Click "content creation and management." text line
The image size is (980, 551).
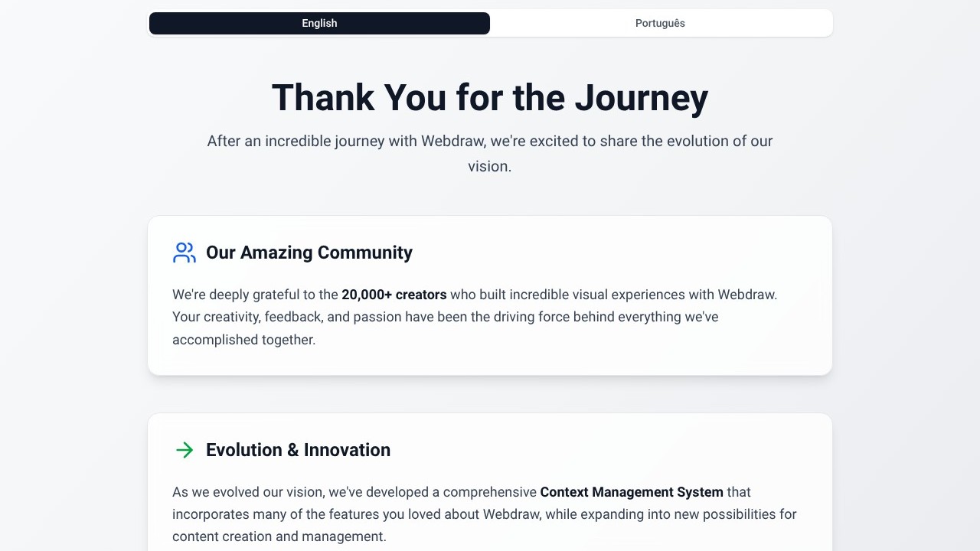[279, 536]
